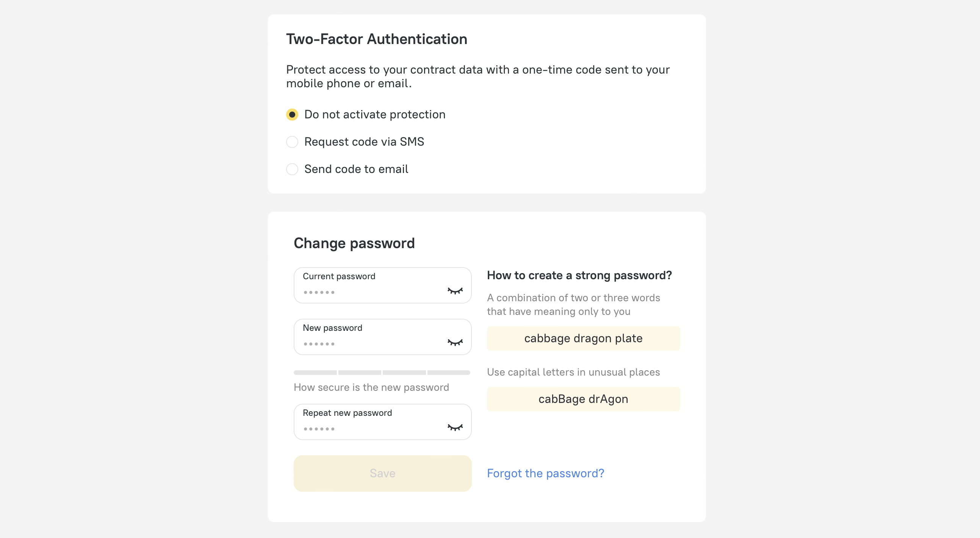Click the one-time code description paragraph

(x=478, y=77)
